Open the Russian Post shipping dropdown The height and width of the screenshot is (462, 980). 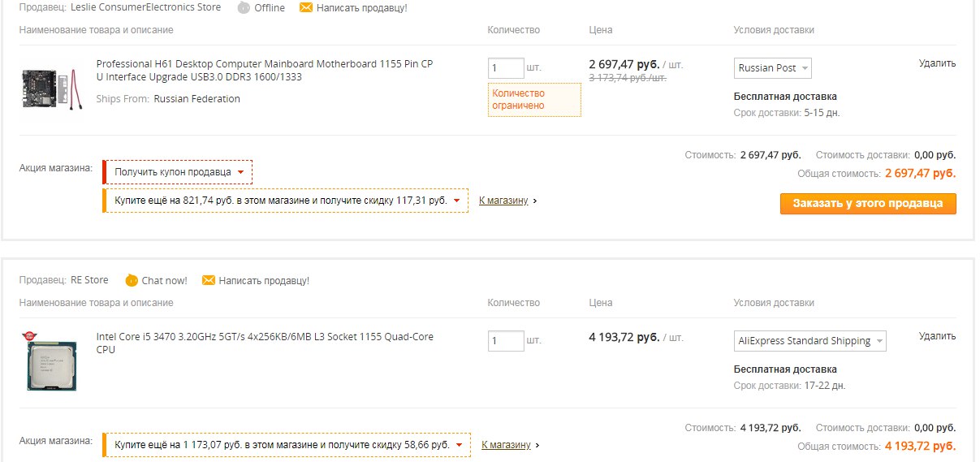pyautogui.click(x=772, y=68)
